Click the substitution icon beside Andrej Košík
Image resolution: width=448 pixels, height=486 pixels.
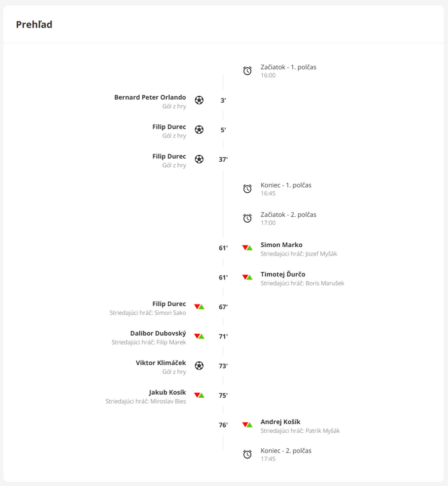pos(247,425)
